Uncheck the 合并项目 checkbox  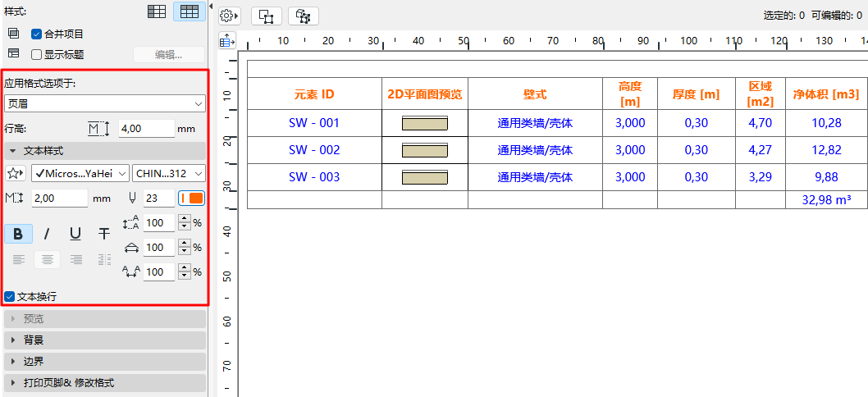(37, 34)
